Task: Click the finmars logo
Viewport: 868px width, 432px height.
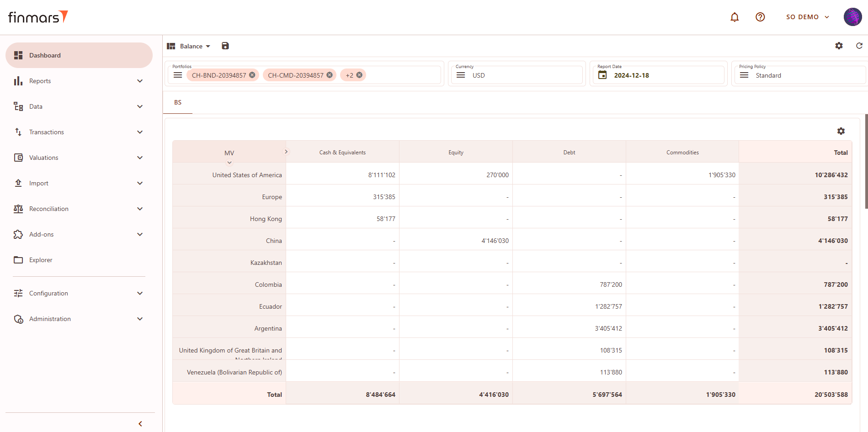Action: (x=38, y=17)
